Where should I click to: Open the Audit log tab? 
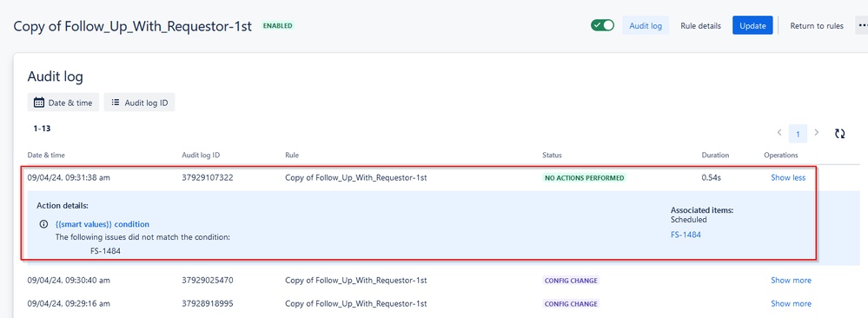(x=646, y=25)
